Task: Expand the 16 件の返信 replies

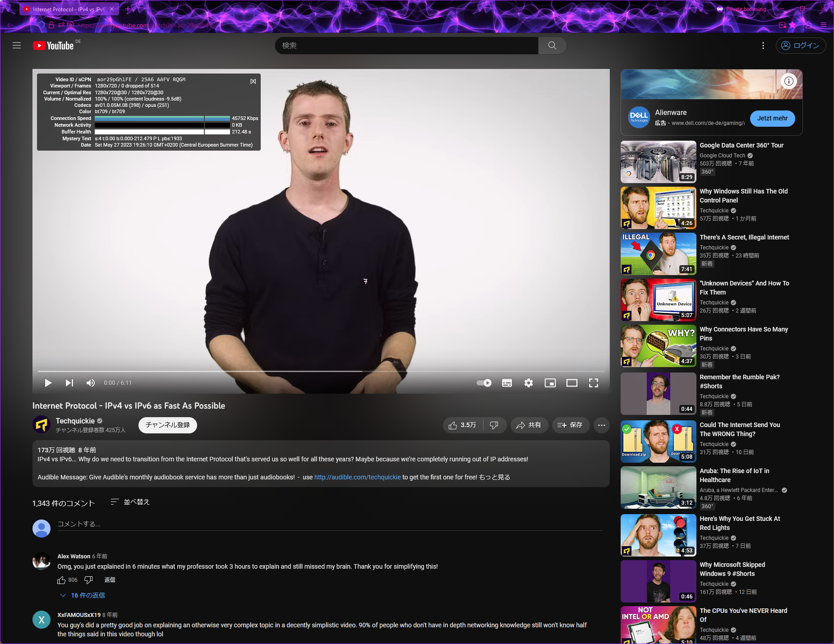Action: [x=83, y=595]
